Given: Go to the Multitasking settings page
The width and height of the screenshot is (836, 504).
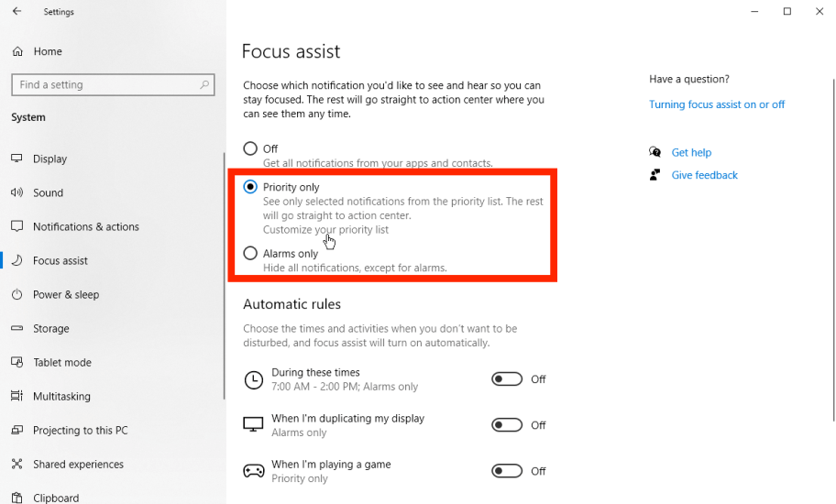Looking at the screenshot, I should pos(61,396).
